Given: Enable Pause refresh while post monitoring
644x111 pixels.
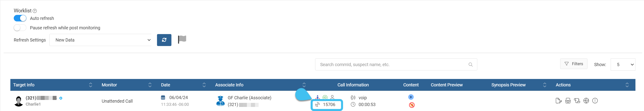Looking at the screenshot, I should click(20, 28).
